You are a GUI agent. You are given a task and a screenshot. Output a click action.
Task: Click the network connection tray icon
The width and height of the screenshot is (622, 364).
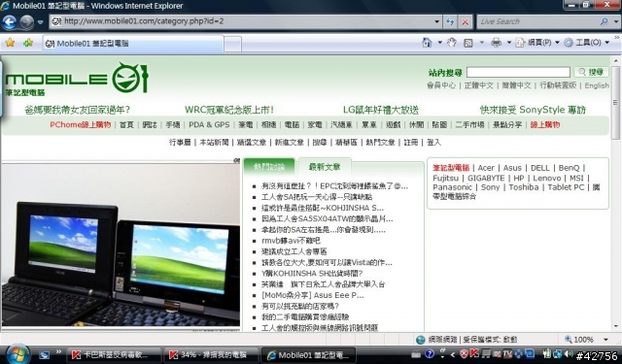pos(558,353)
